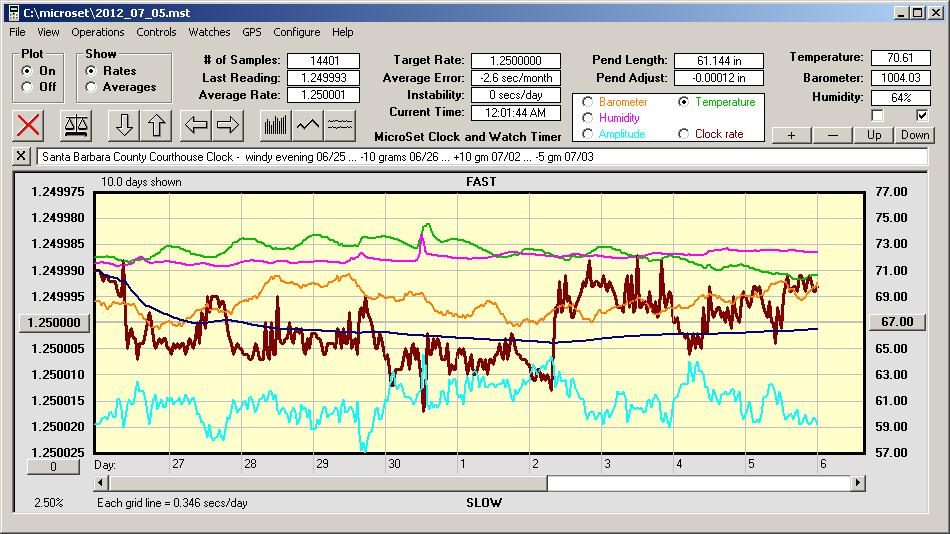Select the Barometer trace radio button
The width and height of the screenshot is (950, 534).
click(x=587, y=102)
